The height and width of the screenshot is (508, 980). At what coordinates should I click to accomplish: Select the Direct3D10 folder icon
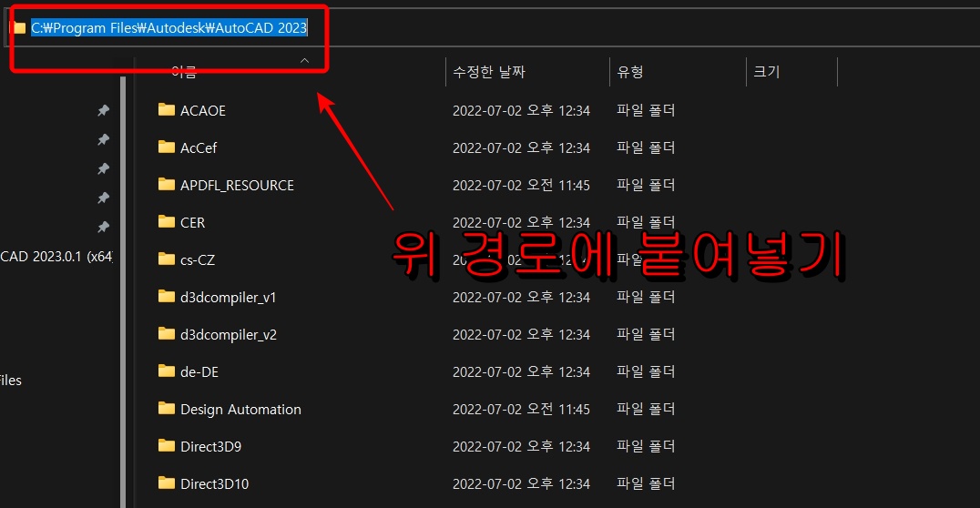pos(167,483)
